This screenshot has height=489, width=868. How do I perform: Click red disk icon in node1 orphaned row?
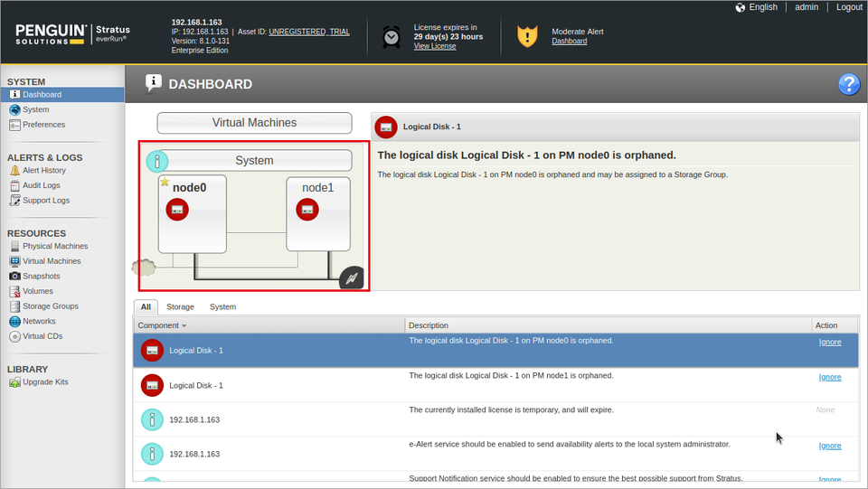(152, 386)
